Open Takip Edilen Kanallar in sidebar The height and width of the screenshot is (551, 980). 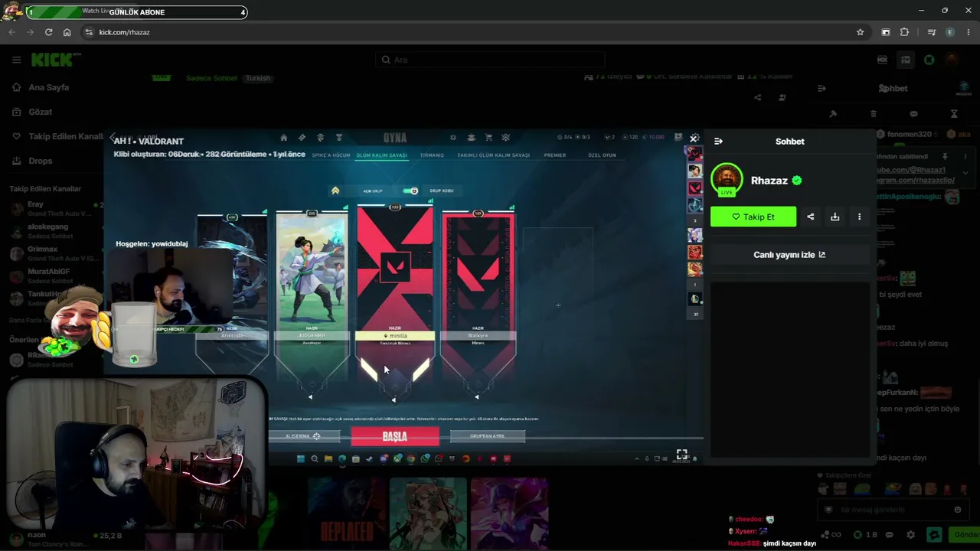tap(57, 136)
